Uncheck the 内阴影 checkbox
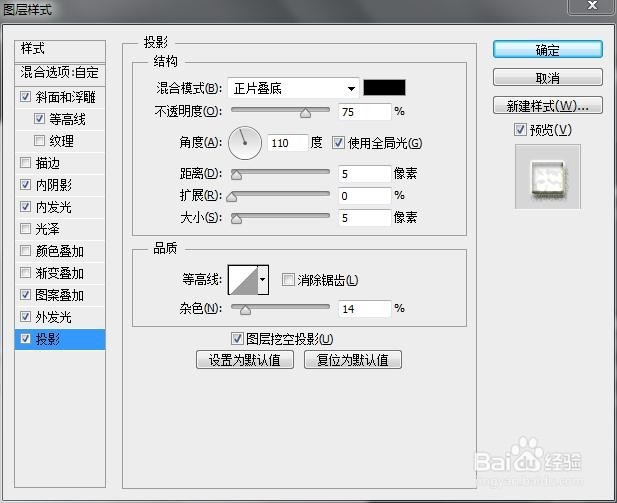 26,184
